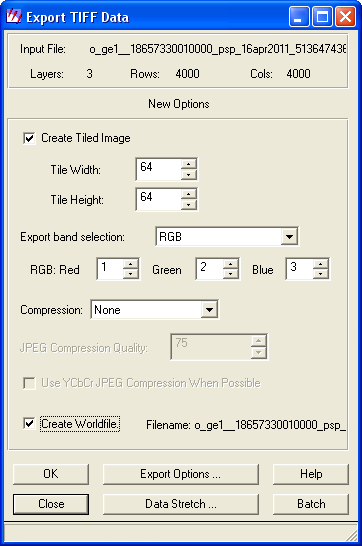Click the Batch button

click(x=311, y=504)
